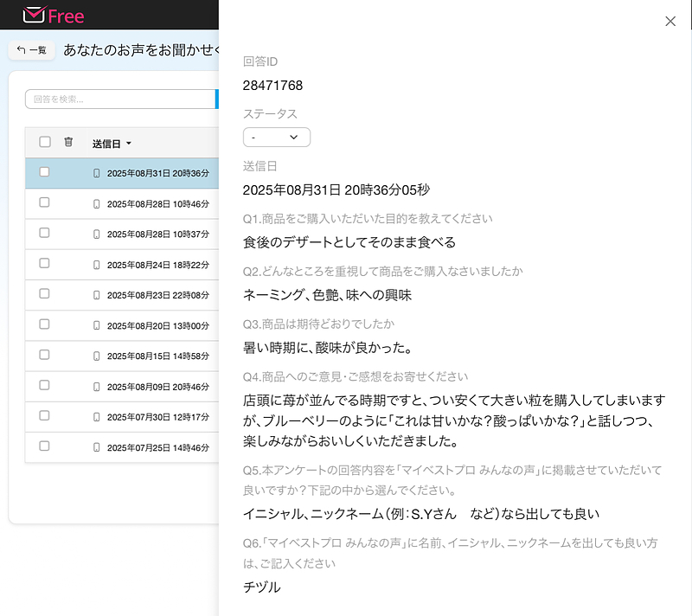Click the envelope Free logo

tap(54, 15)
